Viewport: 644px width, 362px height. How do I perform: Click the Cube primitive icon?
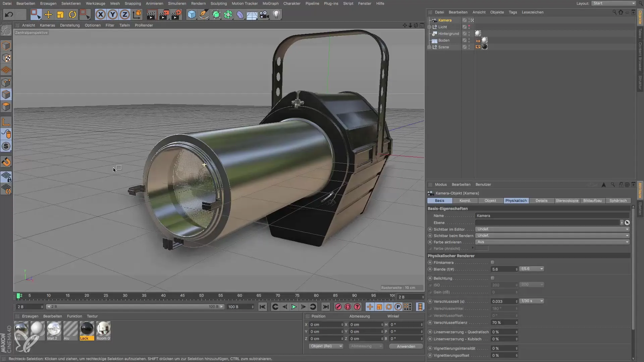pyautogui.click(x=192, y=14)
